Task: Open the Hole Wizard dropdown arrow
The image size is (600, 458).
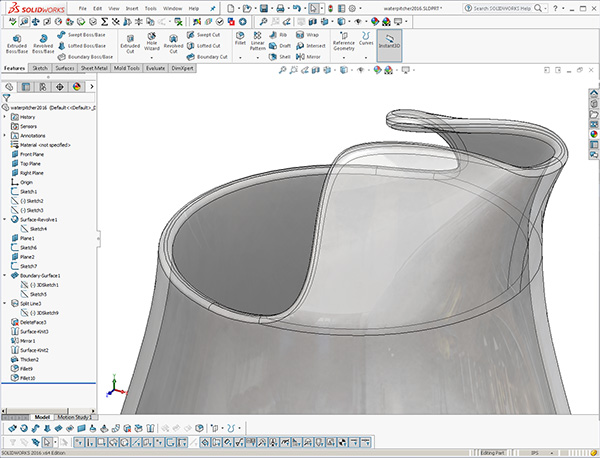Action: point(152,58)
